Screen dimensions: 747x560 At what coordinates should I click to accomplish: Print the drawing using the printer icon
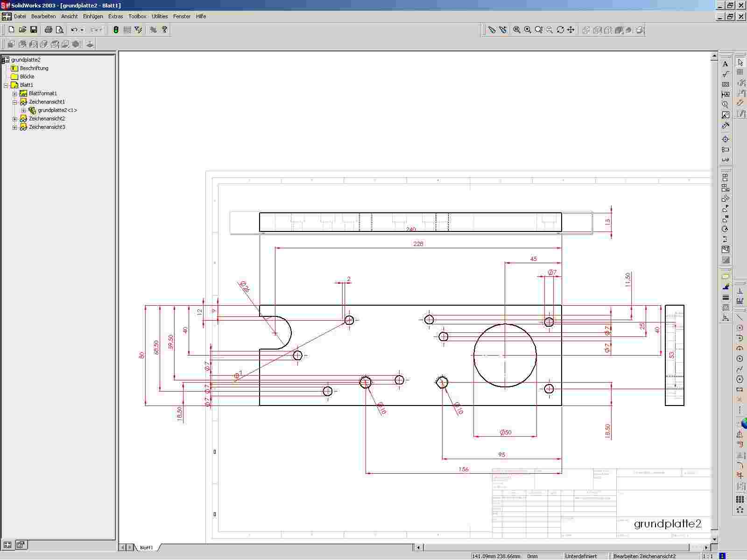click(48, 29)
